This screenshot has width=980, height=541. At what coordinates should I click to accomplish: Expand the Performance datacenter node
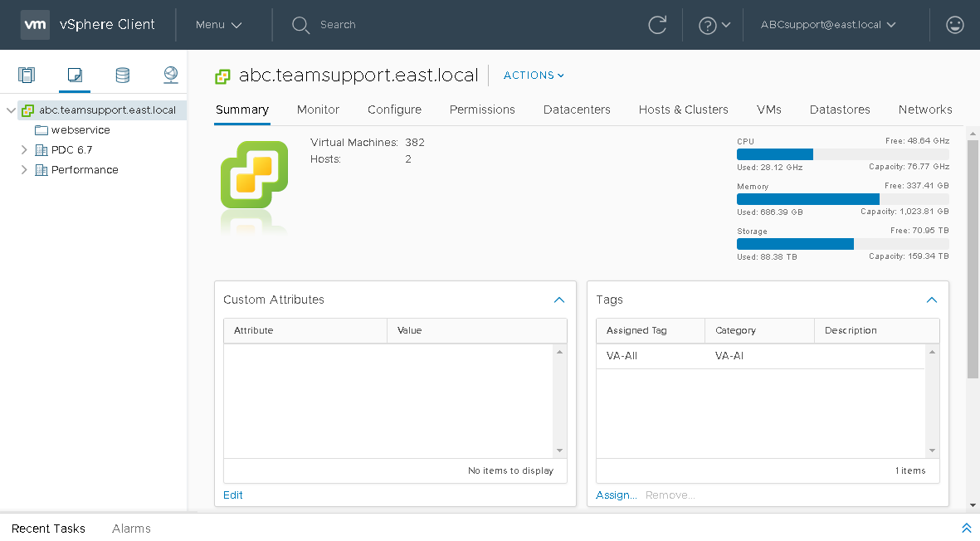(24, 169)
